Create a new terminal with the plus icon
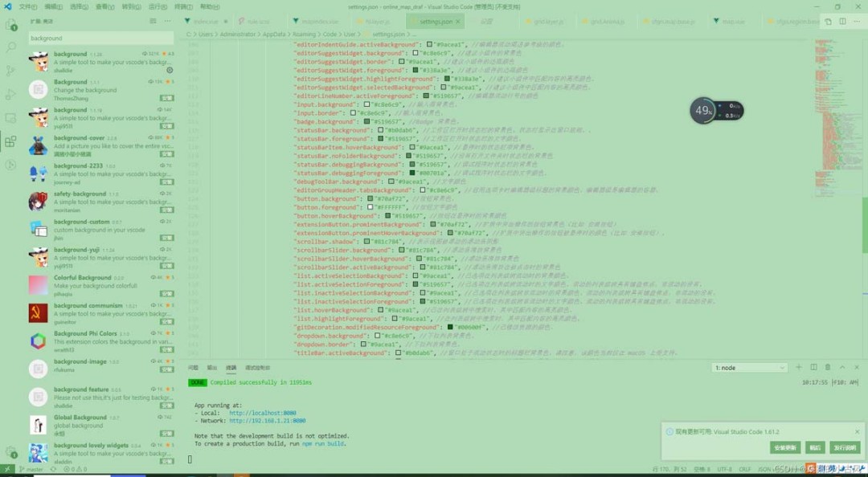This screenshot has height=477, width=868. [799, 367]
